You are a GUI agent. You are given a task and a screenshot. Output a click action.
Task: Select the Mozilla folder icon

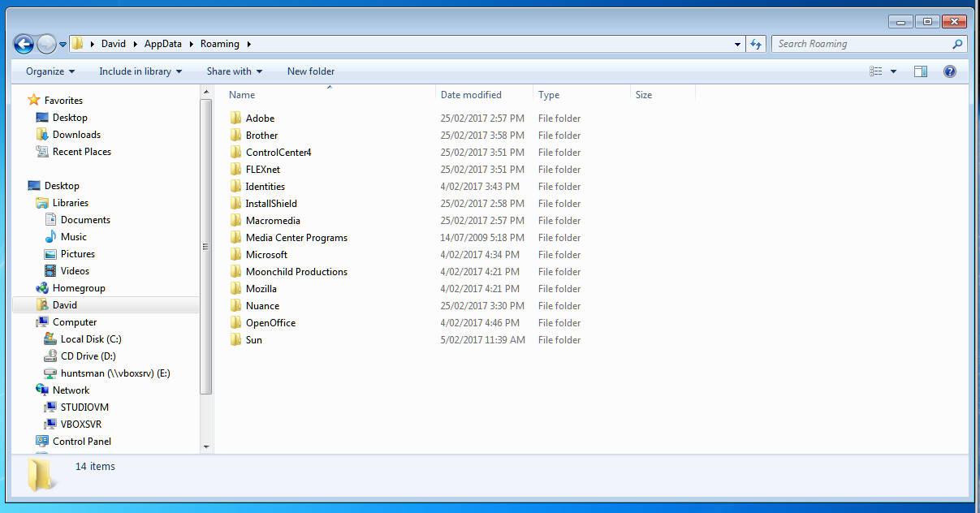coord(235,289)
